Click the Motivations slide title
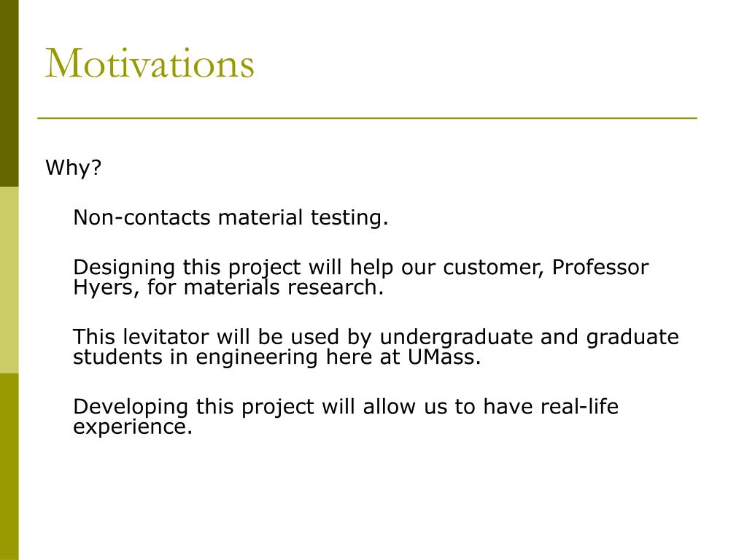The width and height of the screenshot is (747, 560). click(150, 63)
